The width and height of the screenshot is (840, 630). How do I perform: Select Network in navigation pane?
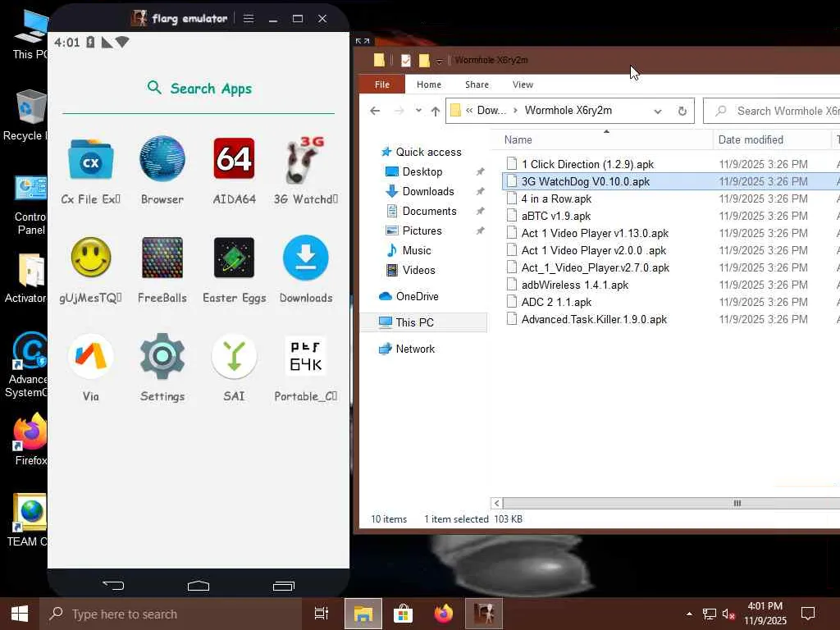pyautogui.click(x=415, y=349)
